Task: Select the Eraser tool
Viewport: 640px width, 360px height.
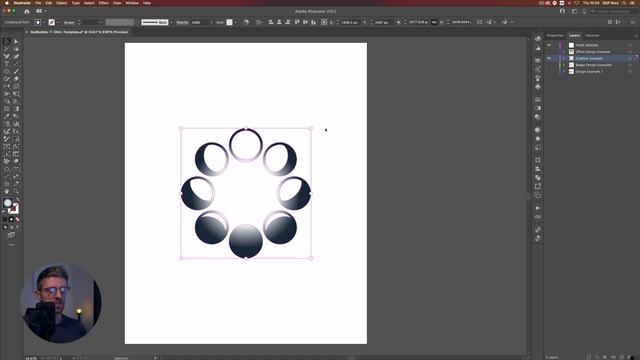Action: click(16, 79)
